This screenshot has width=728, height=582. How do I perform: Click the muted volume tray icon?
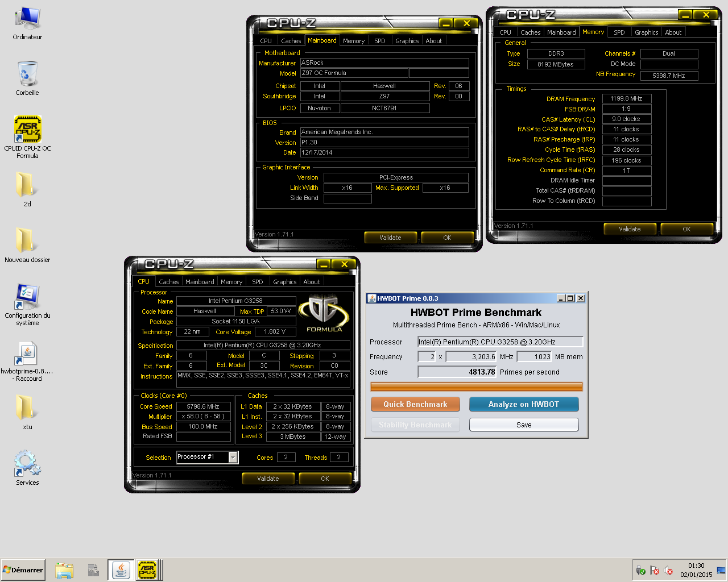click(668, 571)
